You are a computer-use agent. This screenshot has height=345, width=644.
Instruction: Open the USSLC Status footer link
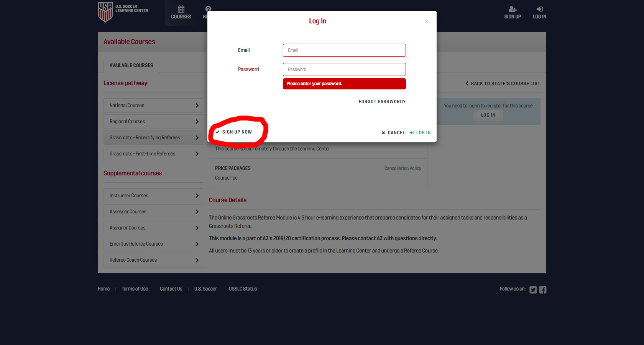243,289
